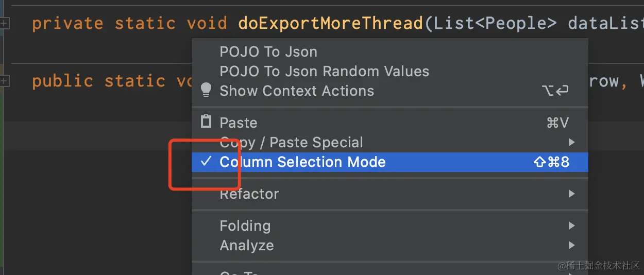
Task: Click the List<People> parameter type
Action: pyautogui.click(x=495, y=23)
